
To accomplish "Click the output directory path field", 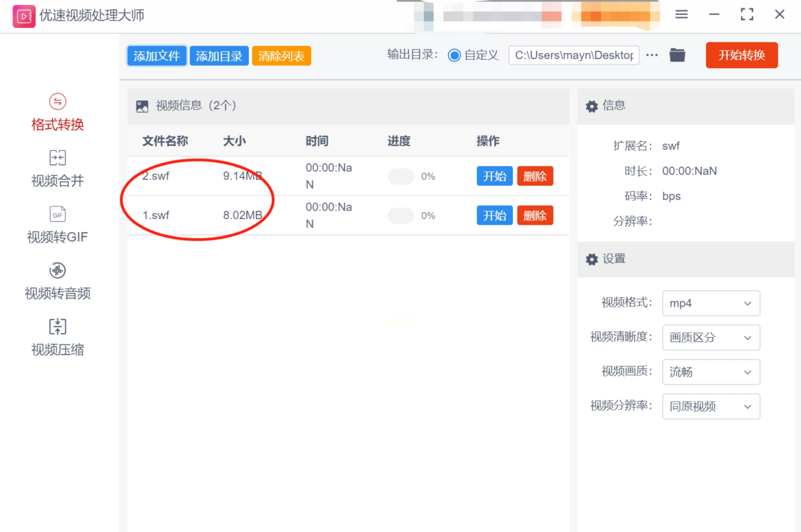I will click(x=574, y=55).
